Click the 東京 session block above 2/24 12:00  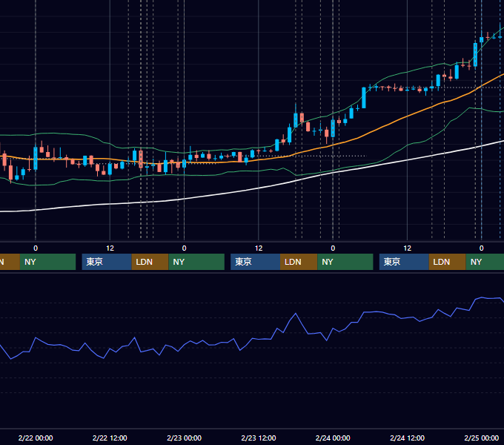click(x=404, y=262)
